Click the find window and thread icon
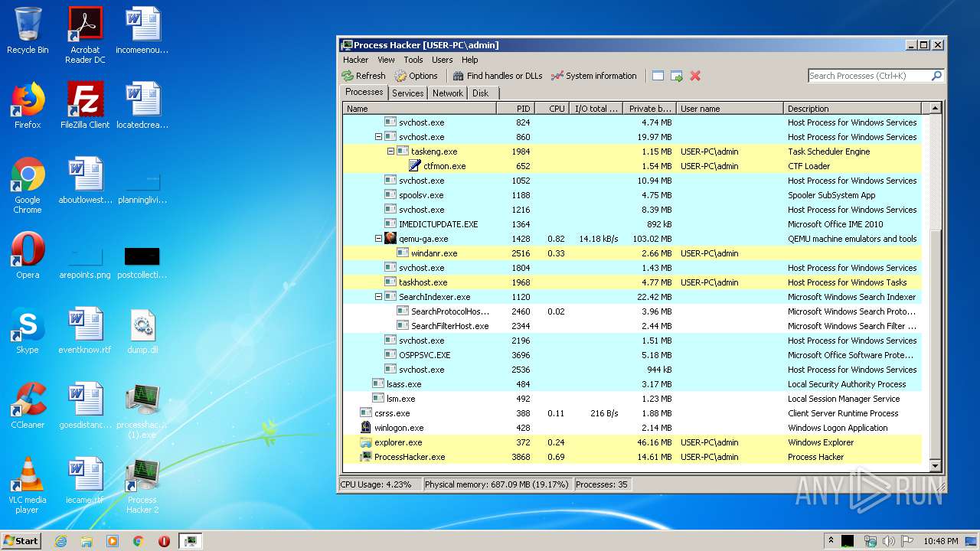The width and height of the screenshot is (980, 551). pyautogui.click(x=677, y=76)
